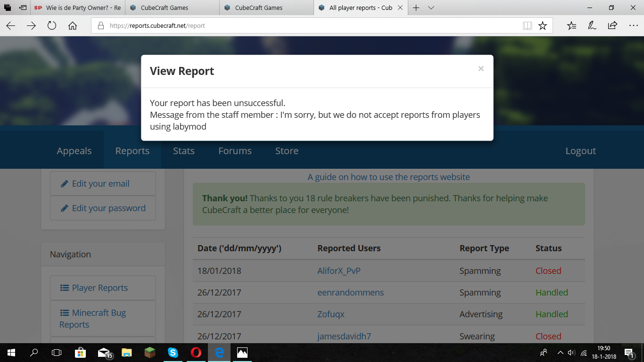644x362 pixels.
Task: Set the open tabs aside
Action: (x=23, y=8)
